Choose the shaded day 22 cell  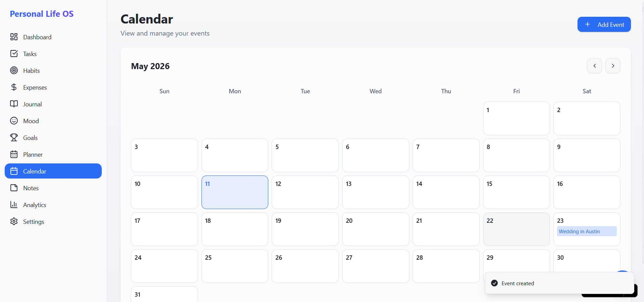[516, 229]
